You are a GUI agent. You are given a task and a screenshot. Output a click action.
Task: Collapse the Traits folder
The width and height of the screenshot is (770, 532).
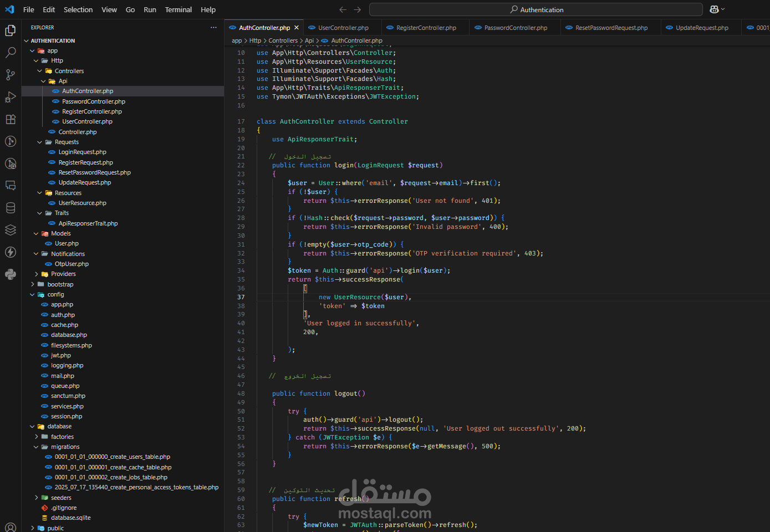click(x=40, y=213)
